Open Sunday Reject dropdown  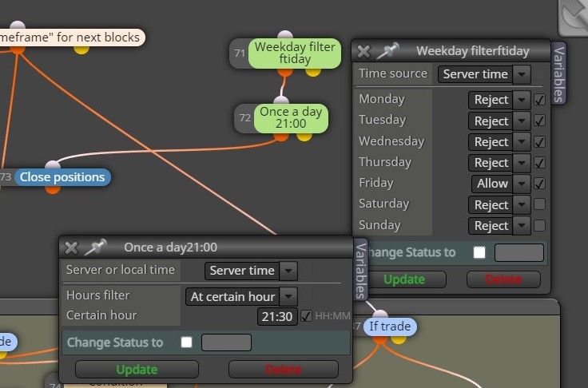click(x=522, y=226)
